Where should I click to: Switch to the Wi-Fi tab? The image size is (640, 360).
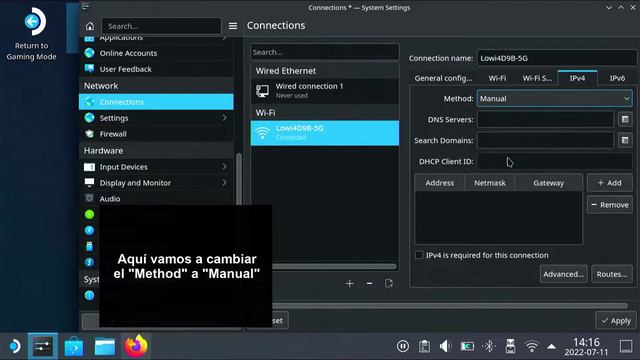(497, 78)
